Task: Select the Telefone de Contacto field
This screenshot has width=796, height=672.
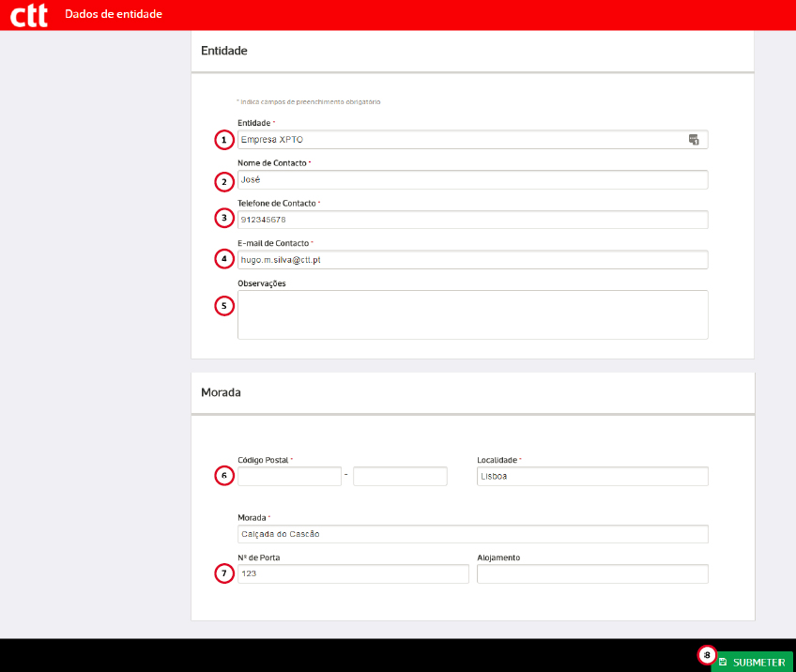Action: (x=472, y=220)
